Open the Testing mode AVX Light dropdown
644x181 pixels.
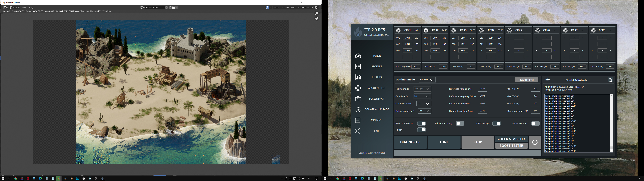[x=422, y=89]
